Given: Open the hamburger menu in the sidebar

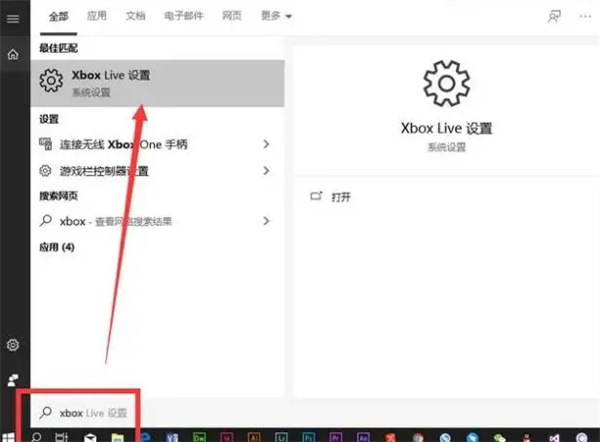Looking at the screenshot, I should (13, 18).
